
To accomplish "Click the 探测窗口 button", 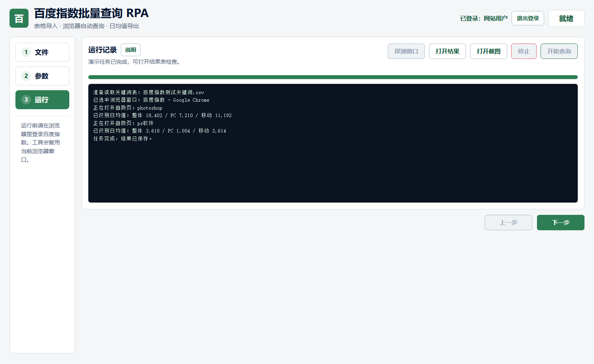I will pyautogui.click(x=406, y=51).
